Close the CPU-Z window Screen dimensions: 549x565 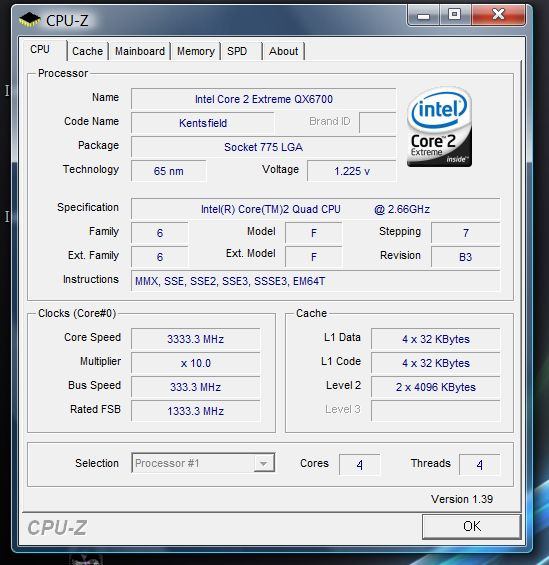[499, 15]
